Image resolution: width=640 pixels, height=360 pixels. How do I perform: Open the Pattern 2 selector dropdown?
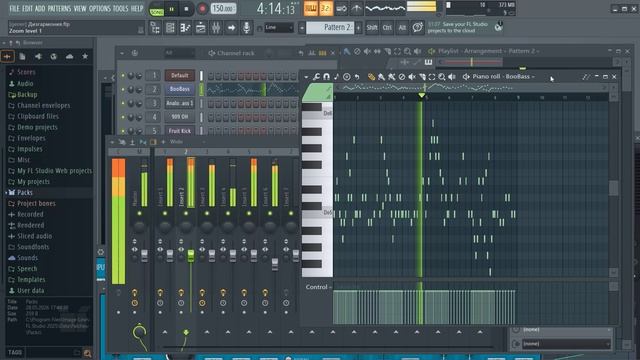[330, 27]
